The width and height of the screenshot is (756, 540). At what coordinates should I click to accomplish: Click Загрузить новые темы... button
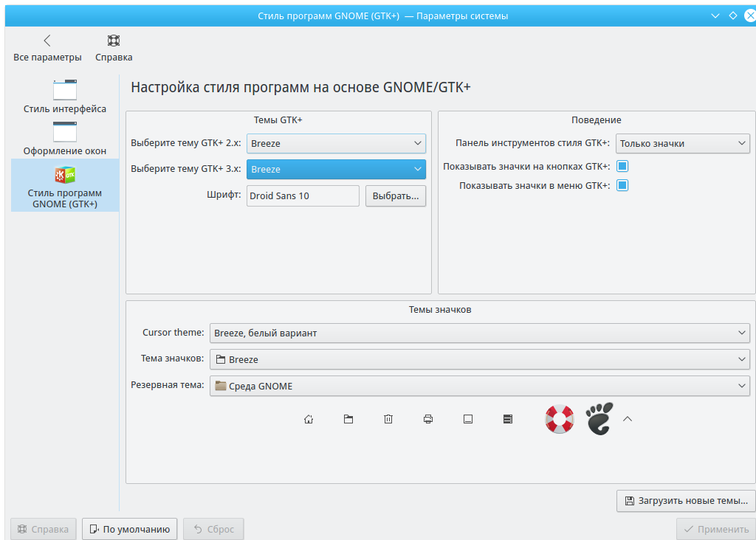coord(686,501)
